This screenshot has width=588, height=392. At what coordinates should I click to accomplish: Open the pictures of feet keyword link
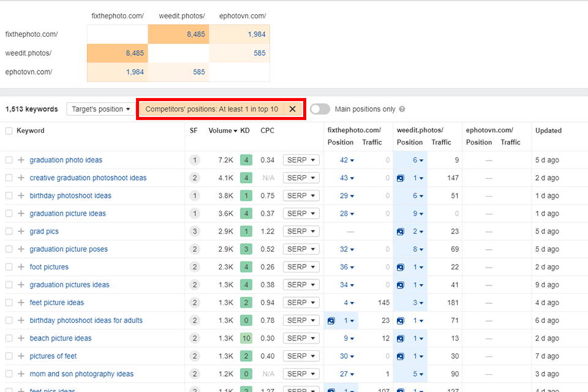point(53,356)
